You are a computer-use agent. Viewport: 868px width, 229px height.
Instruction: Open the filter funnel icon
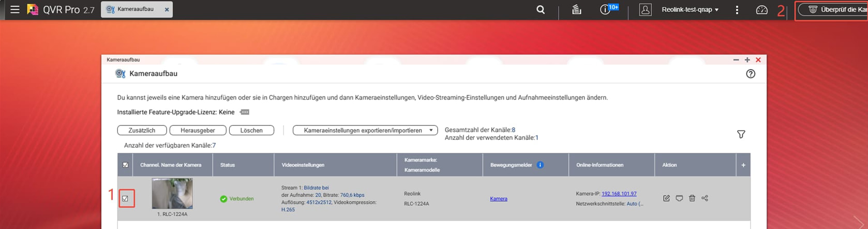pos(741,134)
